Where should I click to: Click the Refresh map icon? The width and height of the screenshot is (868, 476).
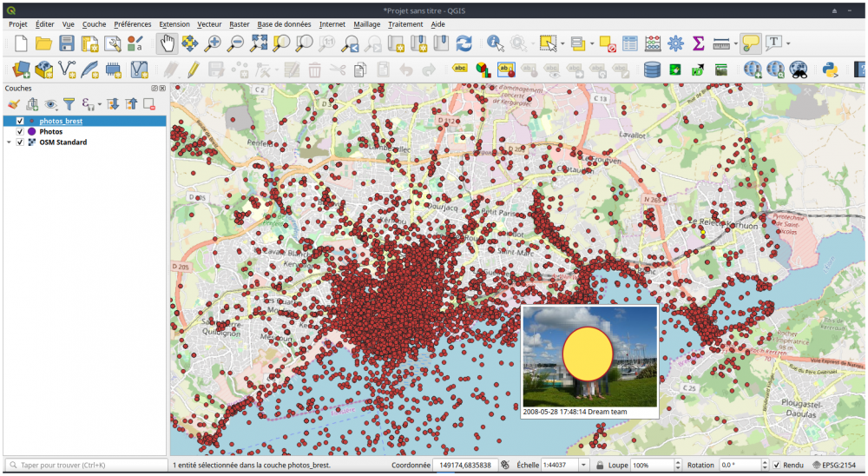pyautogui.click(x=464, y=43)
